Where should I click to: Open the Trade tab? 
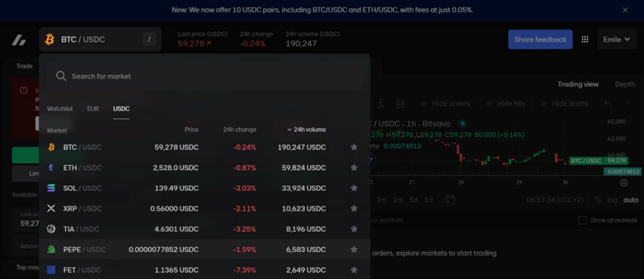[25, 66]
